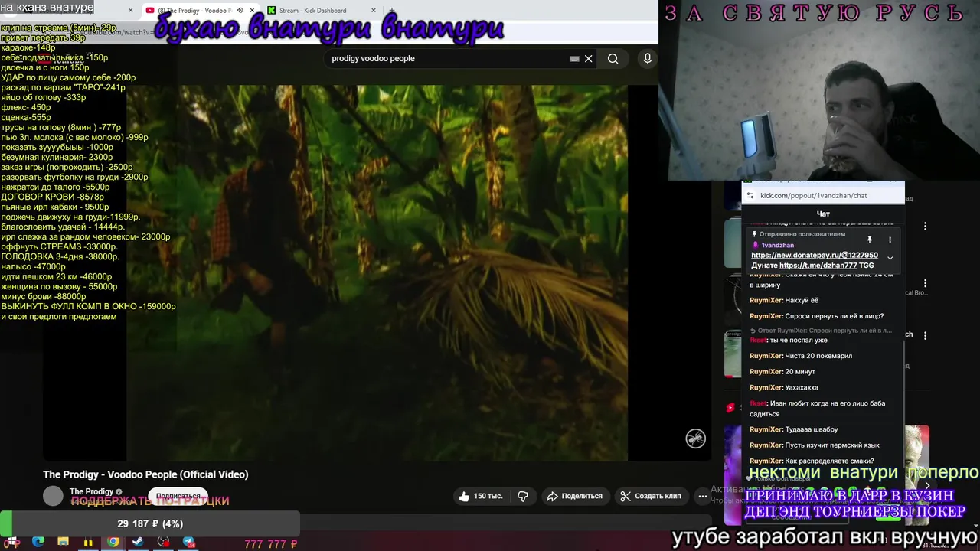Collapse the pinned message with chevron
Viewport: 980px width, 551px height.
click(x=890, y=258)
